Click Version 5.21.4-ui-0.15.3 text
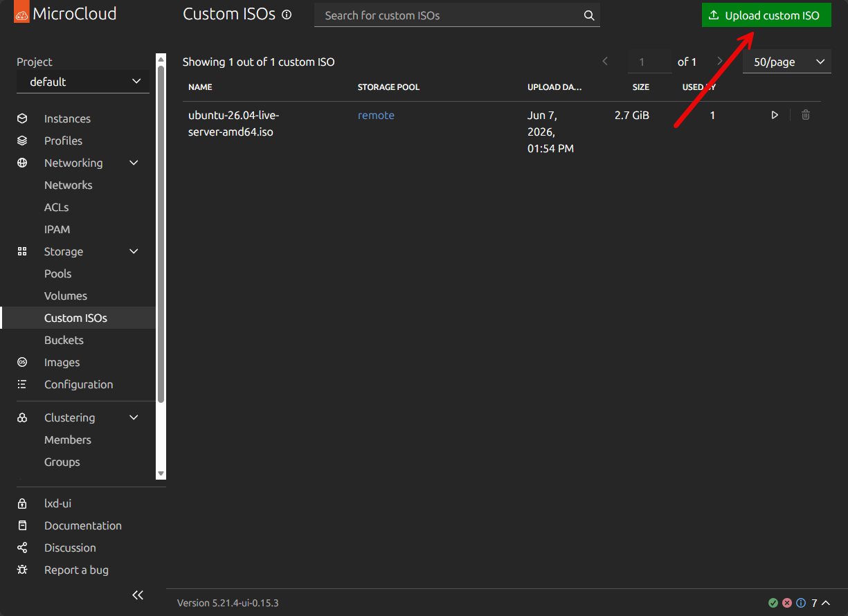Viewport: 848px width, 616px height. point(228,603)
